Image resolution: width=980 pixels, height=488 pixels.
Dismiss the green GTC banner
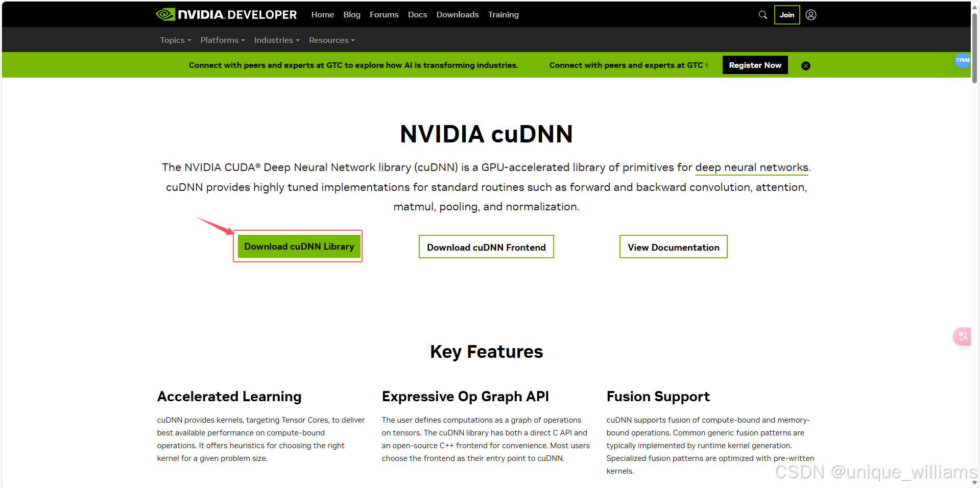806,66
